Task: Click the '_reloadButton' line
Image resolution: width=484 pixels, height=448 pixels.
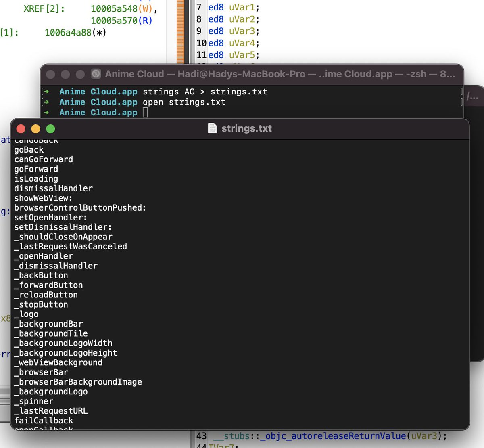Action: pyautogui.click(x=46, y=295)
